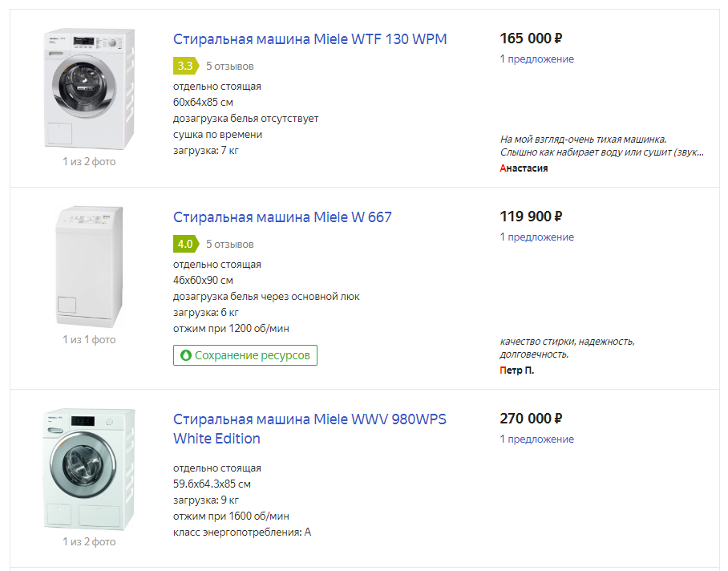Screen dimensions: 728x571
Task: Click the Miele W 667 top-loader photo
Action: 89,265
